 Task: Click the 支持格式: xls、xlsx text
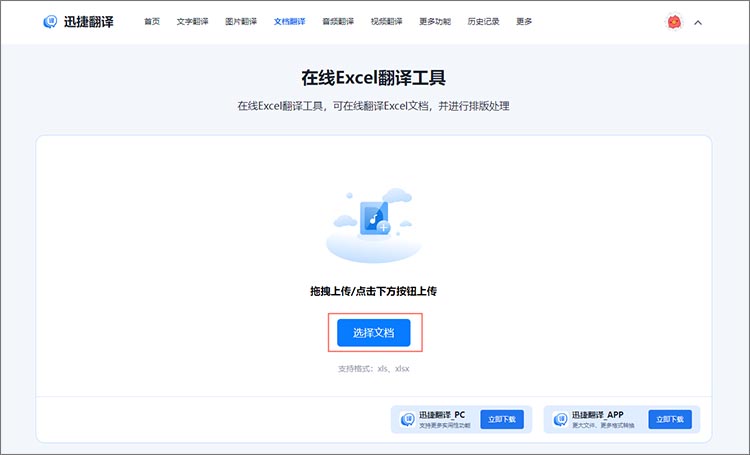[374, 368]
